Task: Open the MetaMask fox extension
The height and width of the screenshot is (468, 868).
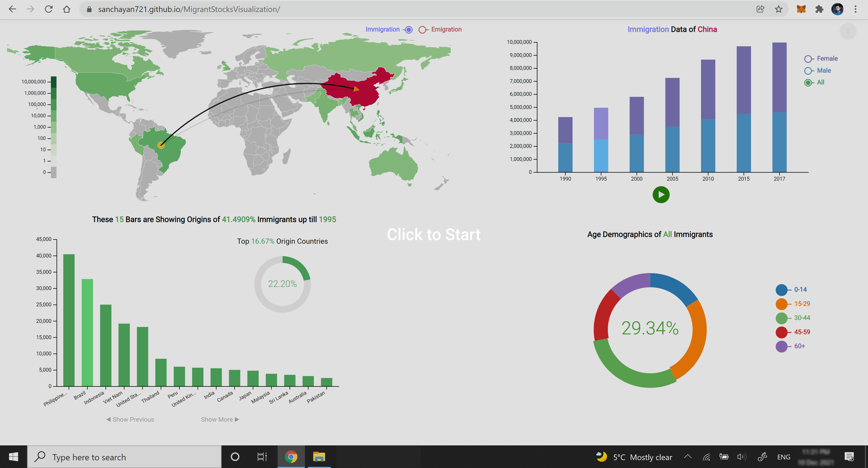Action: click(801, 9)
